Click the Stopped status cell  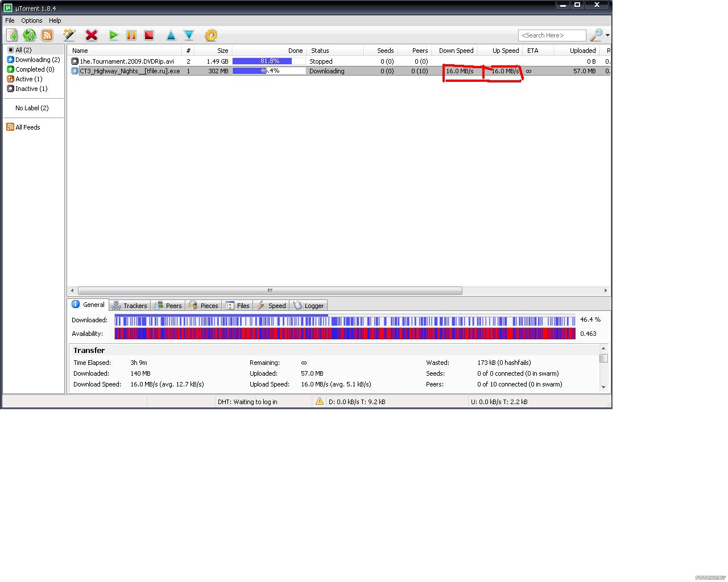335,61
